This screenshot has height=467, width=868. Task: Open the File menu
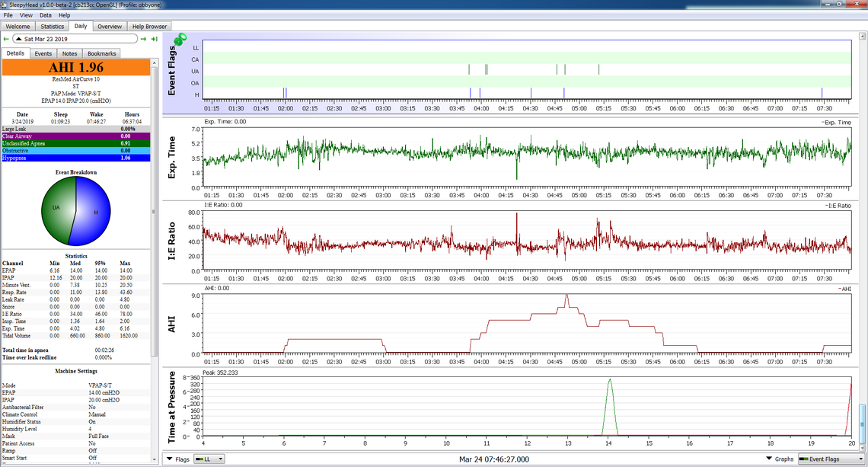8,15
